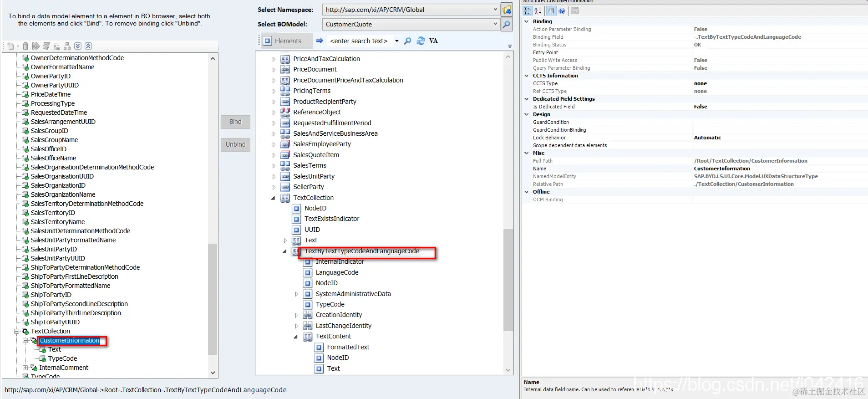Click the Unbind button
Screen dimensions: 868x399
235,144
